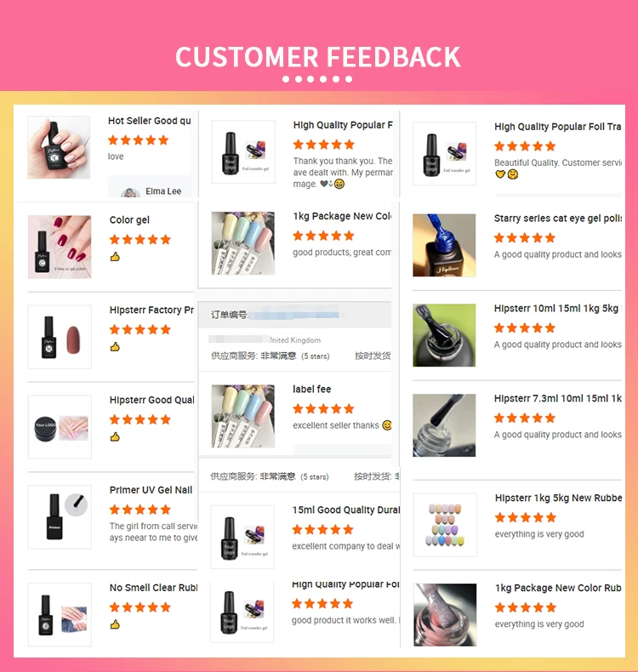The width and height of the screenshot is (638, 672).
Task: Open the Hipsterr 1kg 5kg New Rubber thumbnail
Action: [x=445, y=525]
